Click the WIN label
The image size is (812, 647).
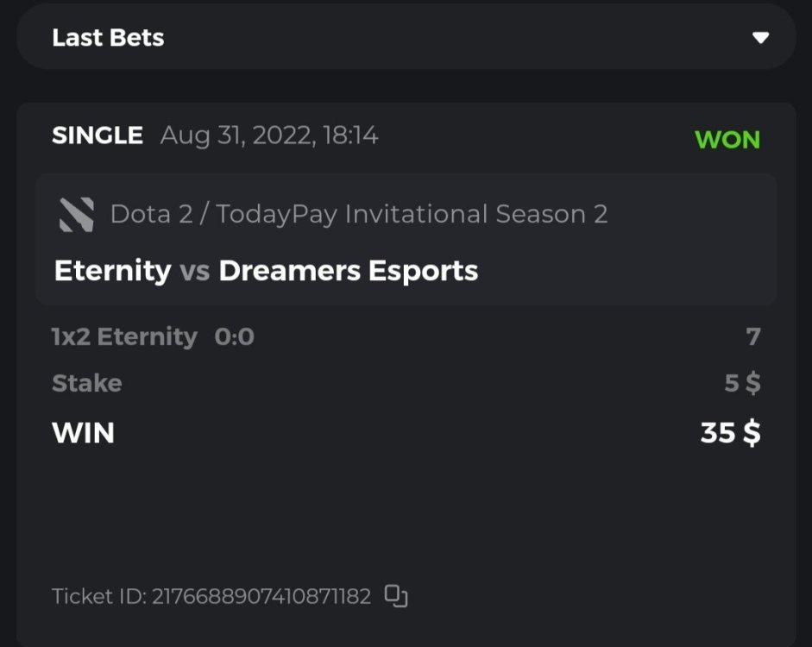click(x=83, y=432)
